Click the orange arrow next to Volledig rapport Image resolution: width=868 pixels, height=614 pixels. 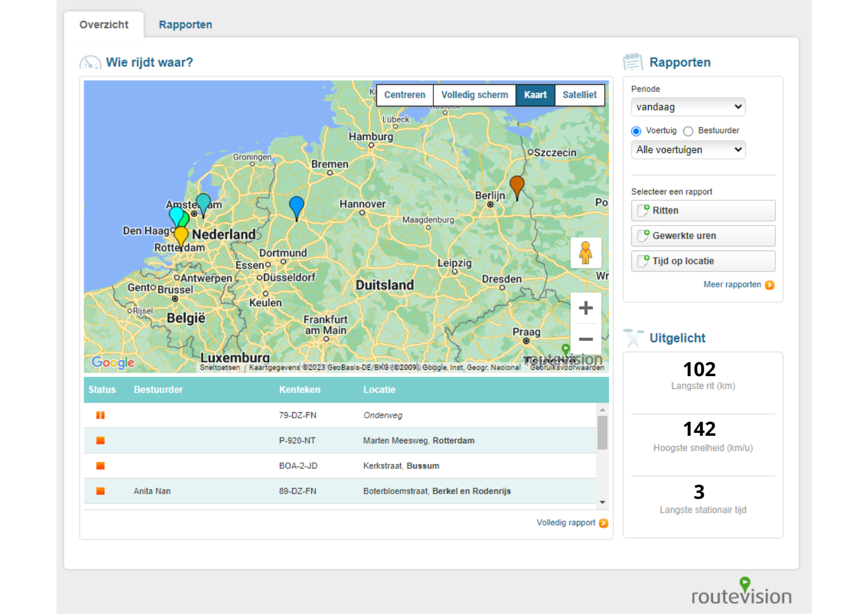604,523
